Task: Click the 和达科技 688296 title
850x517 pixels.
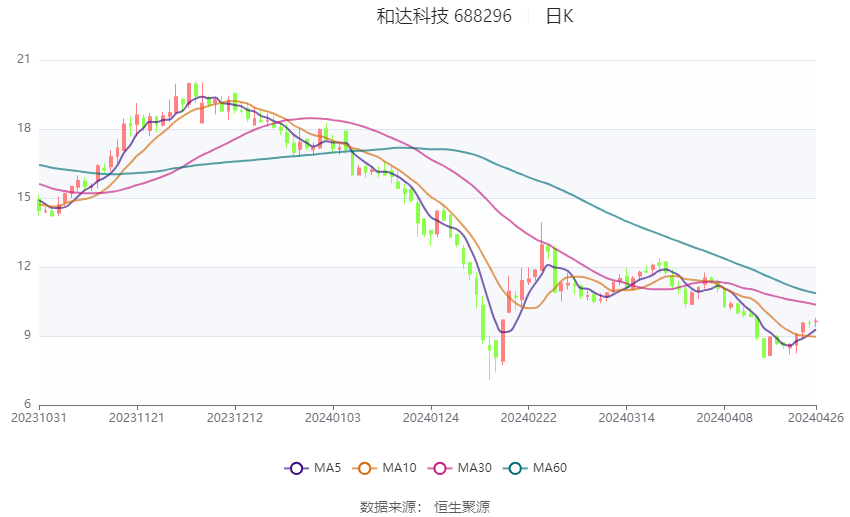Action: pos(444,16)
